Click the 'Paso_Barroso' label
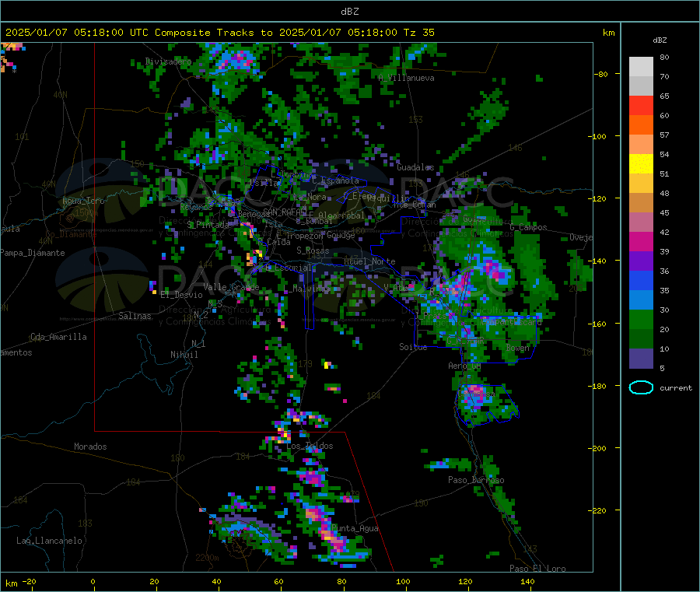This screenshot has width=700, height=592. [476, 481]
